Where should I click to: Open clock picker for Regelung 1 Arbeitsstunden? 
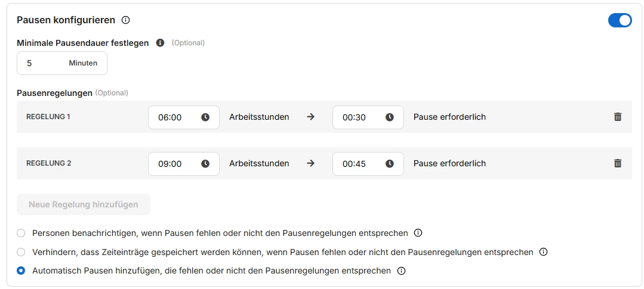(205, 117)
